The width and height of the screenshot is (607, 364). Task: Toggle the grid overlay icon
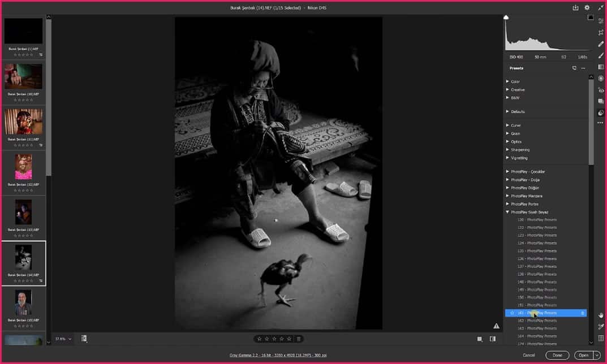[x=601, y=339]
